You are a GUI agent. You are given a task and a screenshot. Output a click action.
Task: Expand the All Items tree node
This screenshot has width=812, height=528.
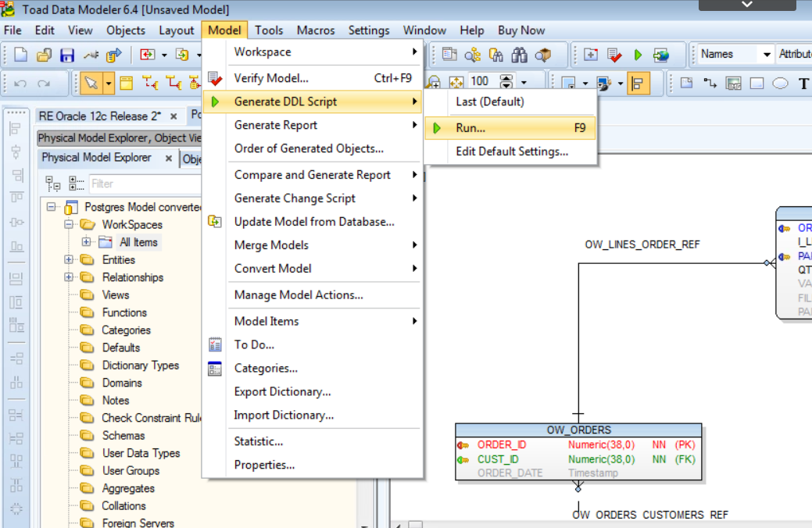coord(87,242)
